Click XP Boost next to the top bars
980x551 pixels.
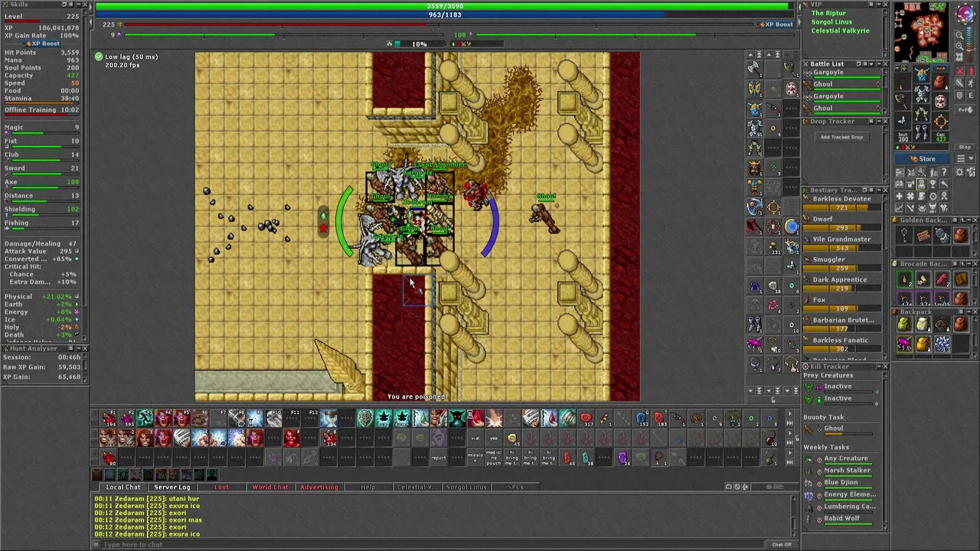tap(775, 24)
